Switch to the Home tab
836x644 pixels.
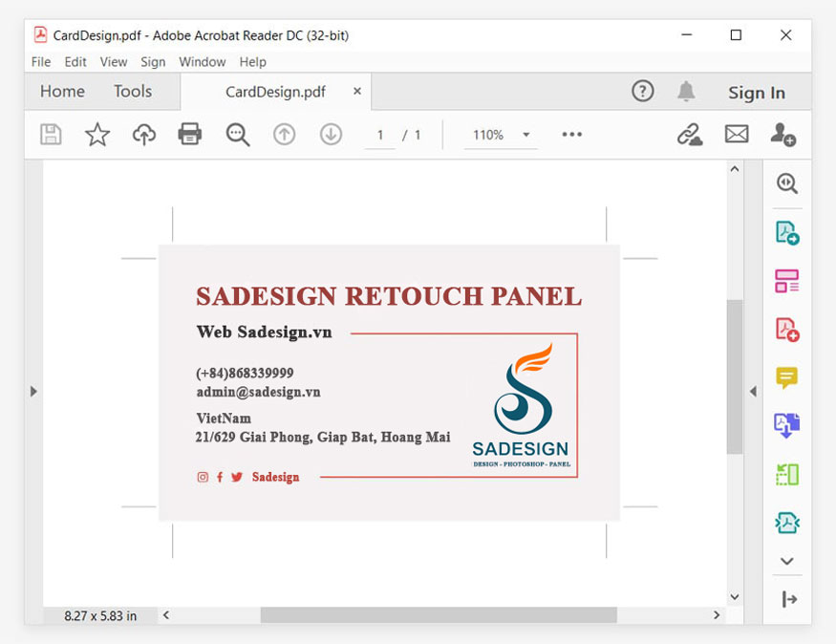tap(62, 91)
